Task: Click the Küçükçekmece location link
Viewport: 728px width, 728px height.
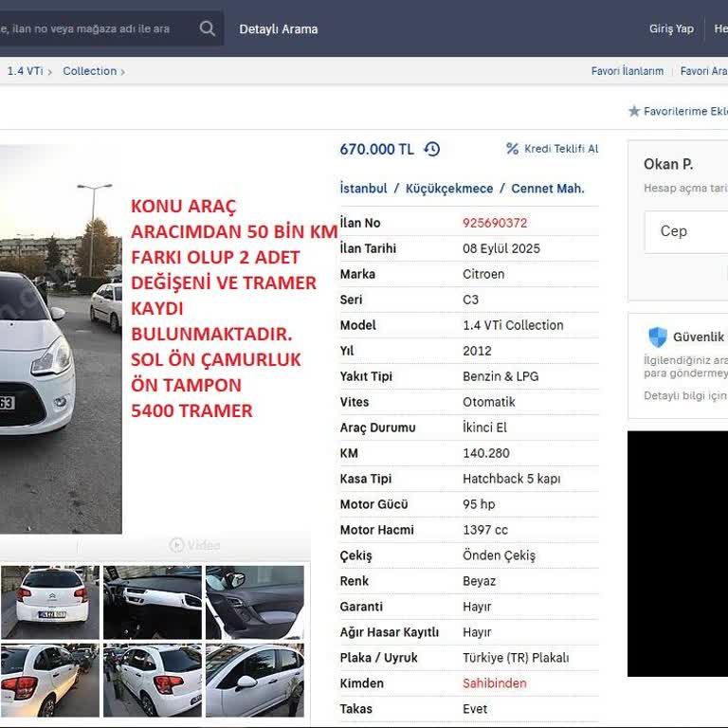Action: 449,189
